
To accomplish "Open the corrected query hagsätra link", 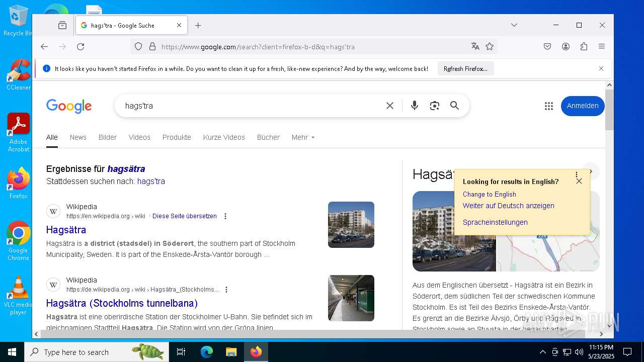I will (126, 169).
